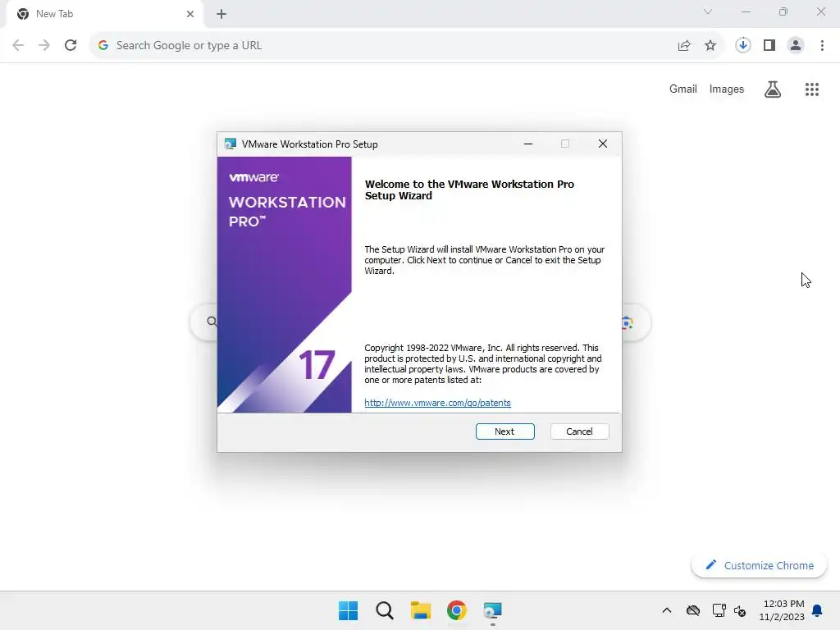Click Customize Chrome button
The image size is (840, 630).
pyautogui.click(x=759, y=565)
